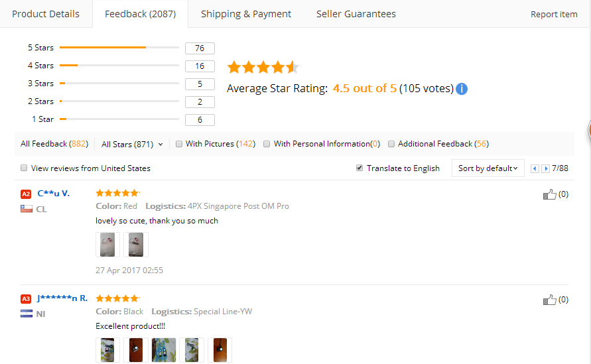Open the Seller Guarantees tab
591x364 pixels.
tap(356, 14)
